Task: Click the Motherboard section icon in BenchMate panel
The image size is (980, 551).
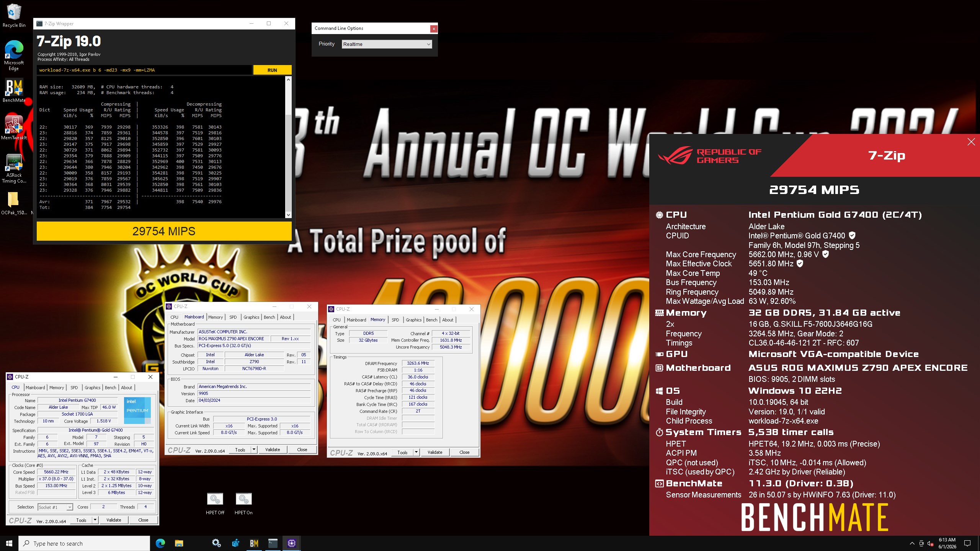Action: (x=659, y=368)
